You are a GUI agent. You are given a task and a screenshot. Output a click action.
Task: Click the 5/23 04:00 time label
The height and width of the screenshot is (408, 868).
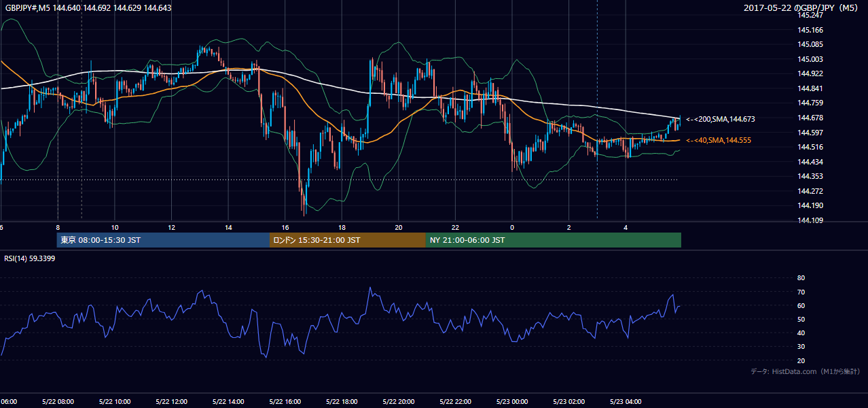[x=626, y=401]
